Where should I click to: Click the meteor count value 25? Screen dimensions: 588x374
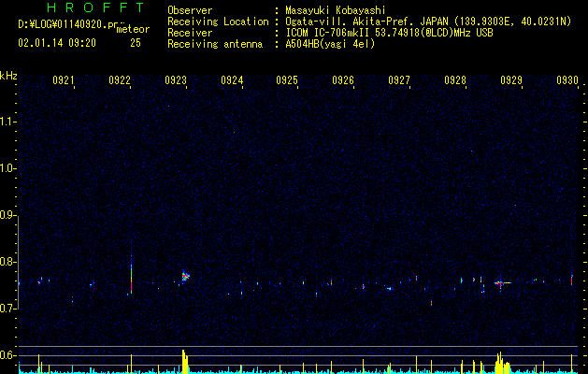tap(136, 43)
